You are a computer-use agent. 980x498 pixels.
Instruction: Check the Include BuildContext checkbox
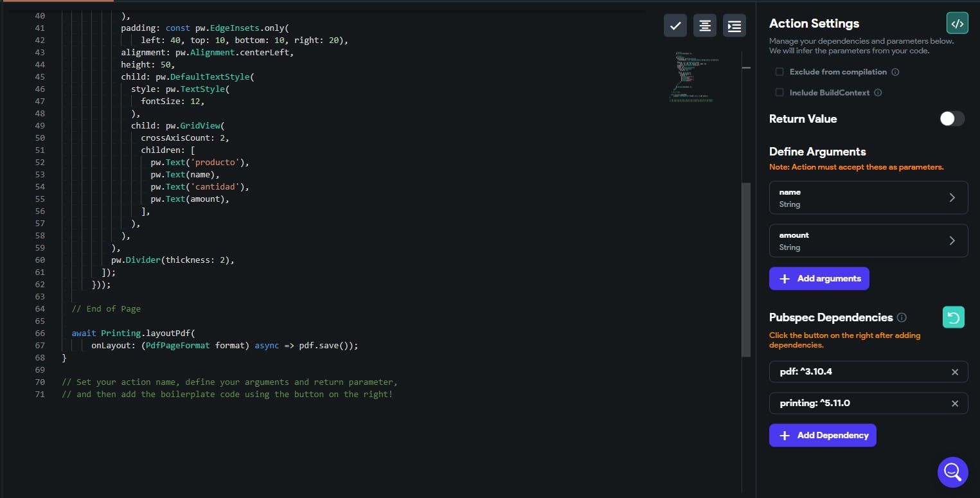click(780, 93)
